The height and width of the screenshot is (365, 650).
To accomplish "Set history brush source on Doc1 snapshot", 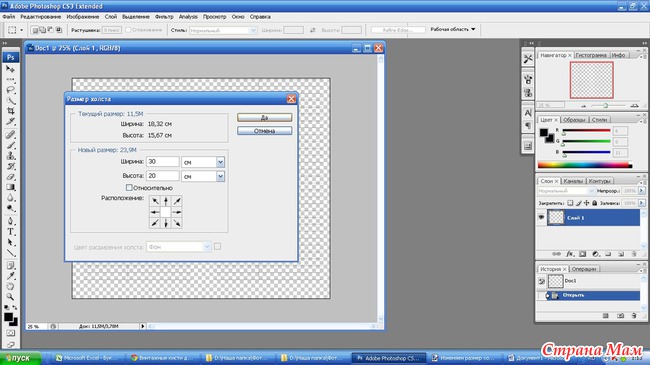I will tap(541, 281).
